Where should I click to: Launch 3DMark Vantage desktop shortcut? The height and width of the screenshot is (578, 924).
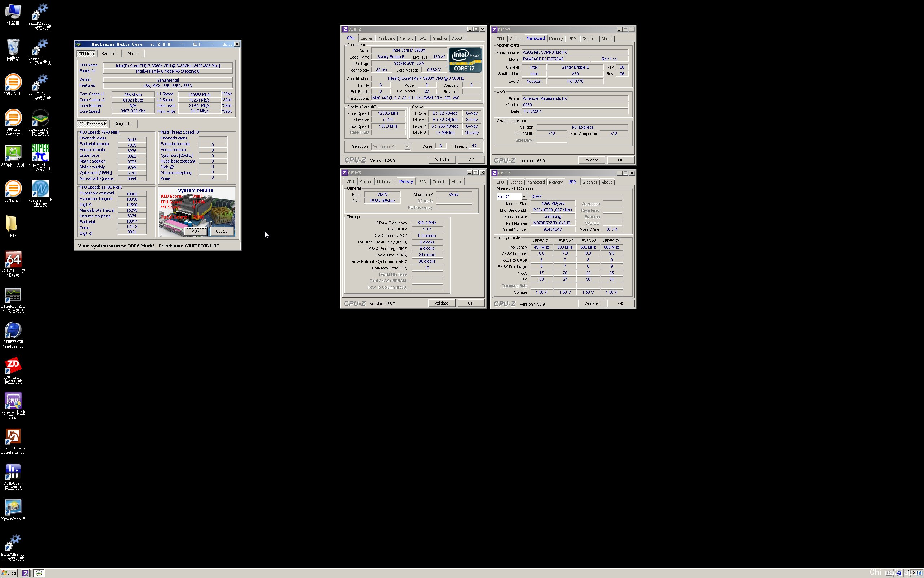[x=13, y=122]
